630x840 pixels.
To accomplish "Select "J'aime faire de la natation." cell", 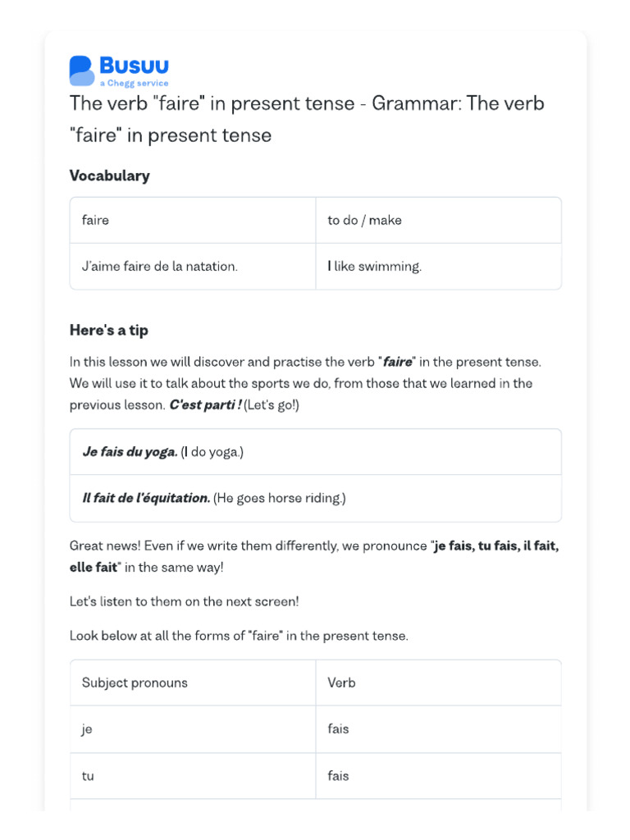I will (x=159, y=267).
